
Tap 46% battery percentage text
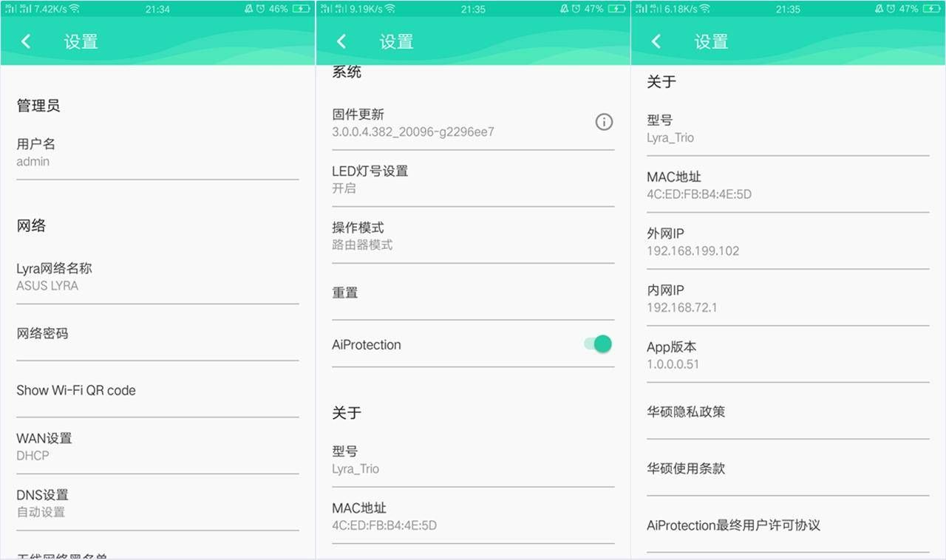[x=279, y=9]
